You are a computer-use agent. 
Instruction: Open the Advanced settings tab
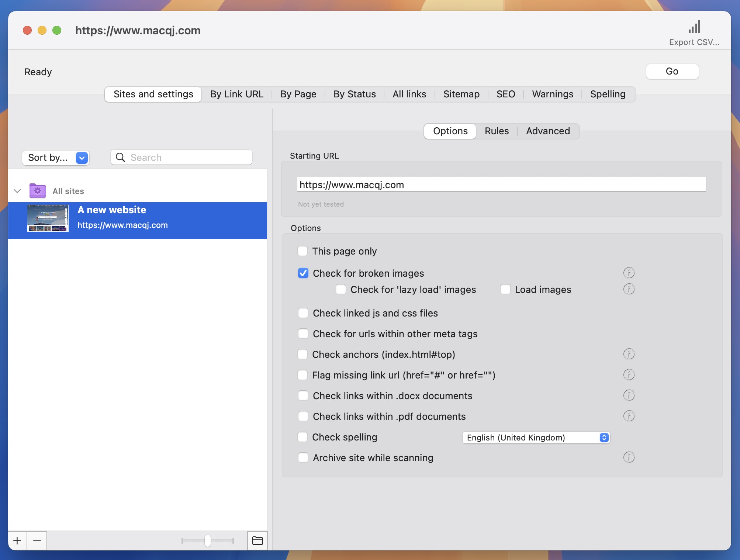tap(547, 131)
